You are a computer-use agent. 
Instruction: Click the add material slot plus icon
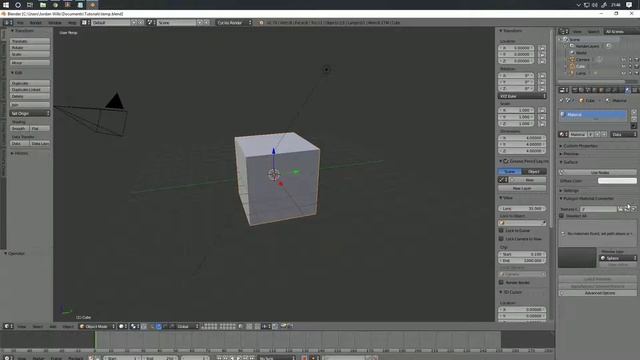pyautogui.click(x=634, y=112)
